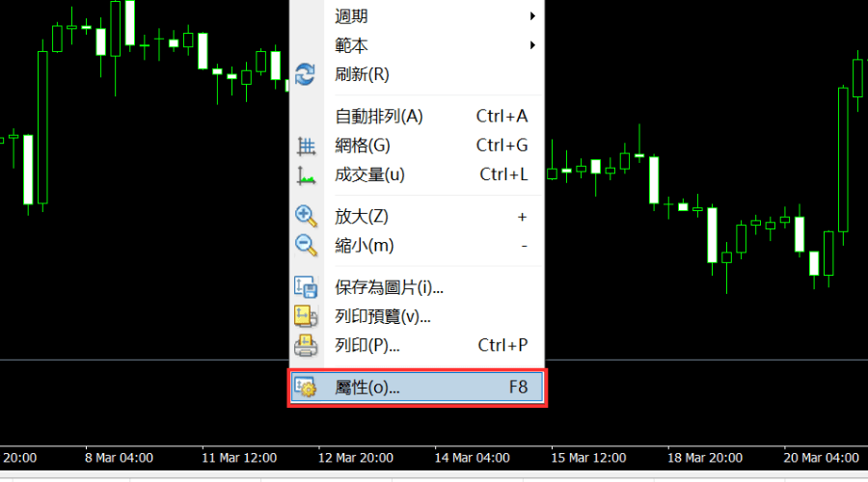Click the refresh icon beside 刷新(R)
The height and width of the screenshot is (482, 868).
305,74
